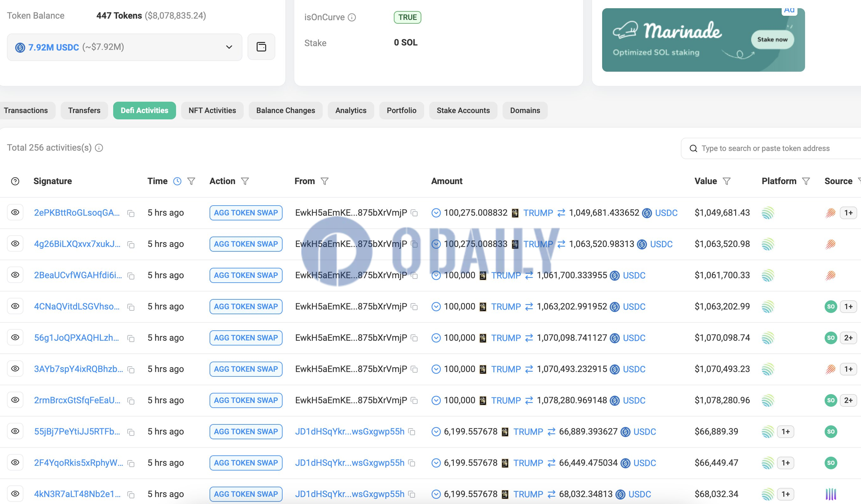Open the Stake Accounts tab
The height and width of the screenshot is (504, 861).
[463, 111]
